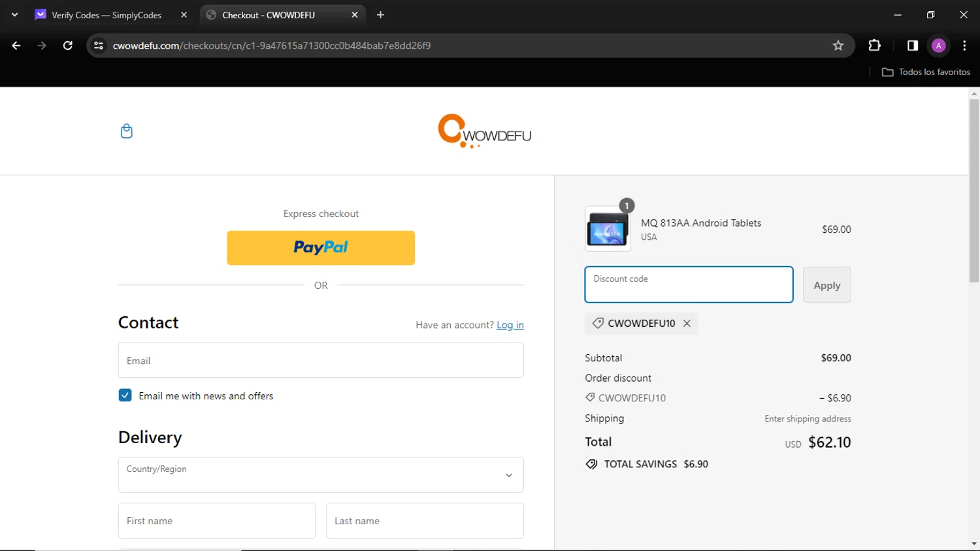Viewport: 980px width, 551px height.
Task: Remove the CWOWDEFU10 discount code
Action: [x=687, y=324]
